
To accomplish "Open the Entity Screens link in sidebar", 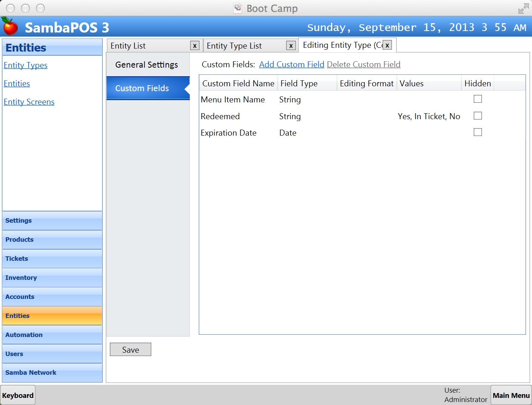I will [x=29, y=102].
